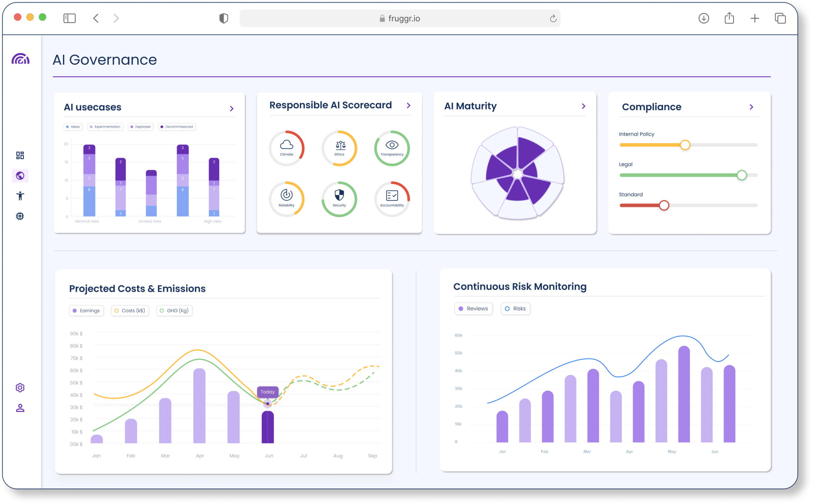Toggle the Earnings legend series

(86, 310)
